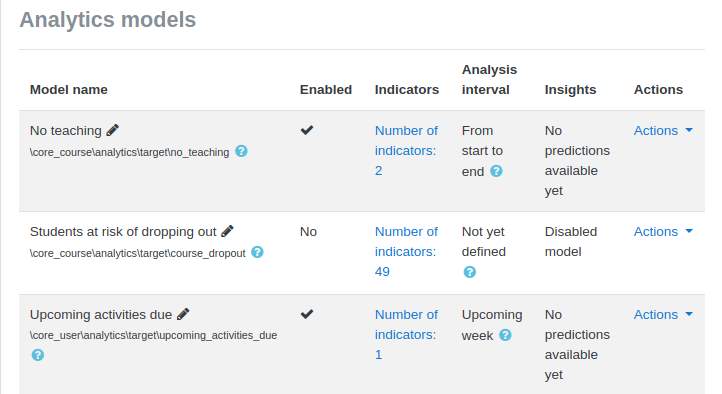Open Number of indicators: 49 link
This screenshot has height=394, width=722.
[x=406, y=252]
